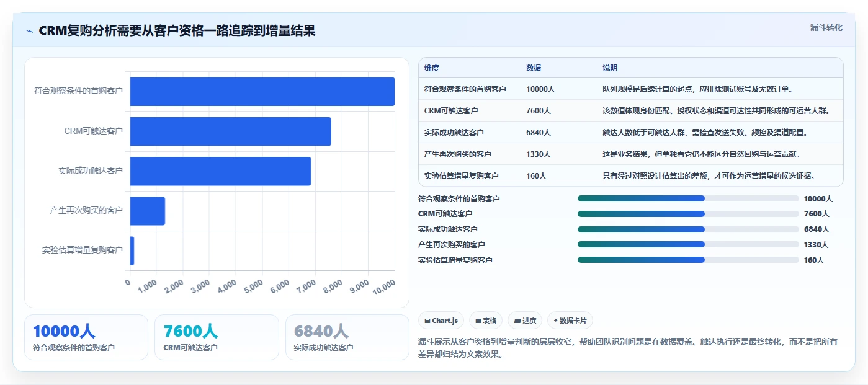Select the Chart.js chip
Viewport: 868px width, 385px height.
pos(441,321)
